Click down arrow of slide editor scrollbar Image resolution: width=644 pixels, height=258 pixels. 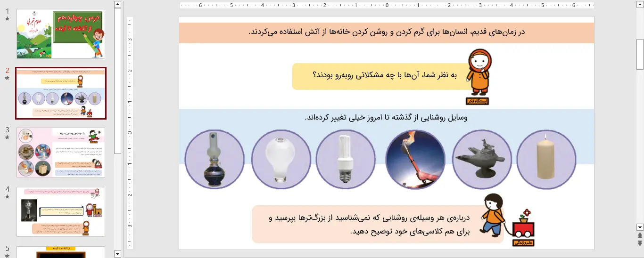coord(640,227)
